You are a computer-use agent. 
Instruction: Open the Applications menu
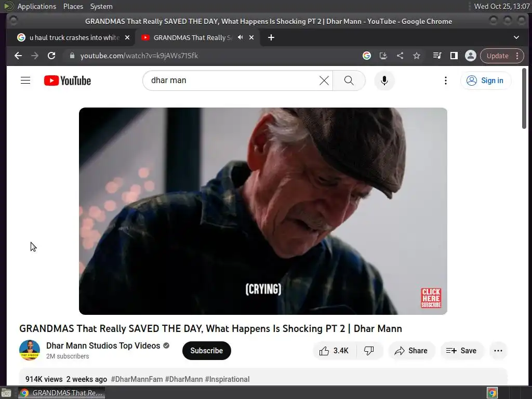click(37, 6)
